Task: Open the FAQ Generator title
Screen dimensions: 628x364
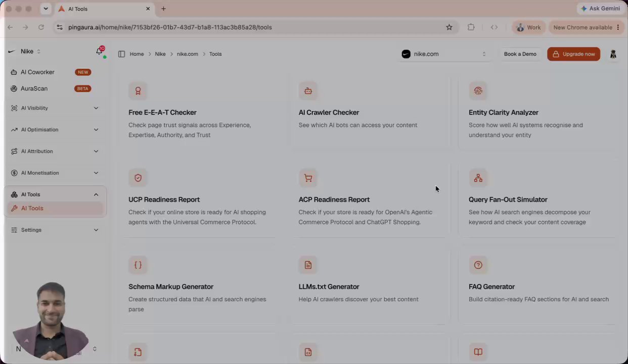Action: click(x=491, y=287)
